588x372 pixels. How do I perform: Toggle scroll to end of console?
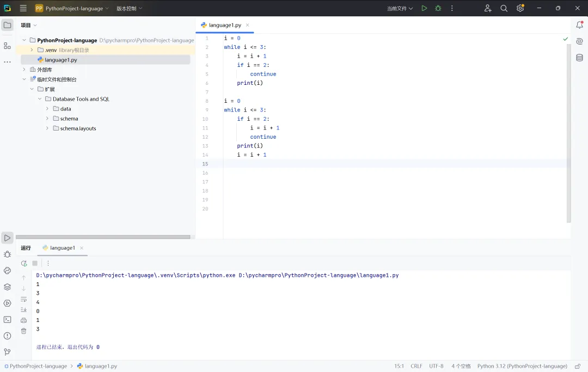(x=23, y=310)
